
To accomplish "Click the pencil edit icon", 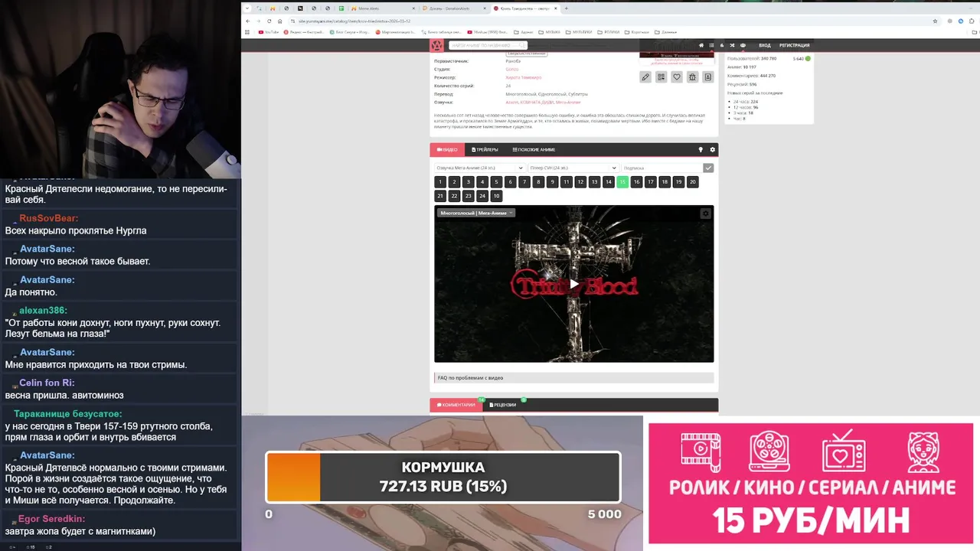I will pos(645,77).
